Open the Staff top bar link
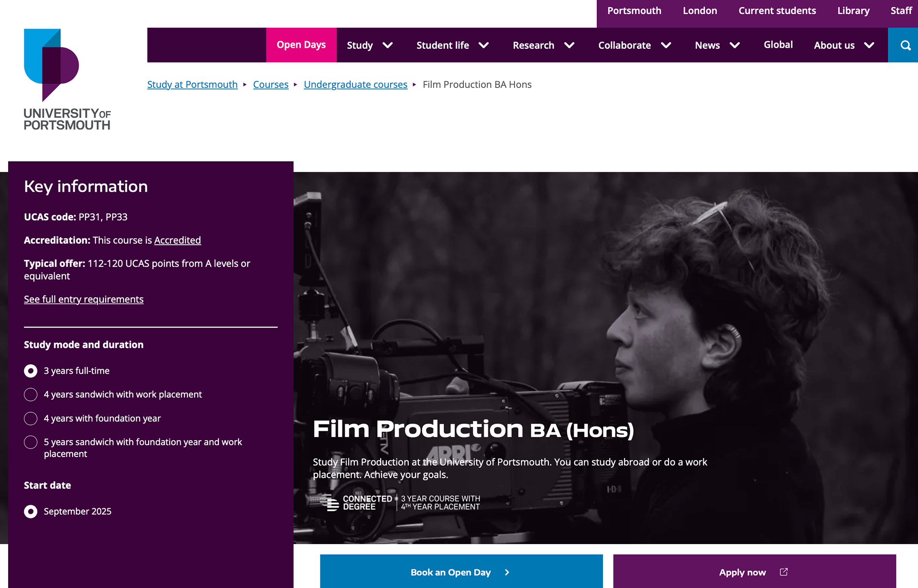 (901, 11)
